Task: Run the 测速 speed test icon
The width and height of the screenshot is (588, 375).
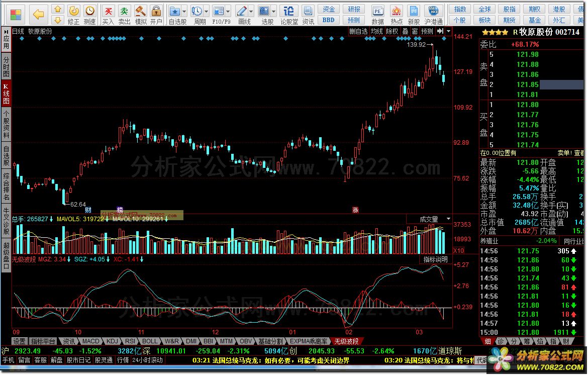Action: [89, 15]
